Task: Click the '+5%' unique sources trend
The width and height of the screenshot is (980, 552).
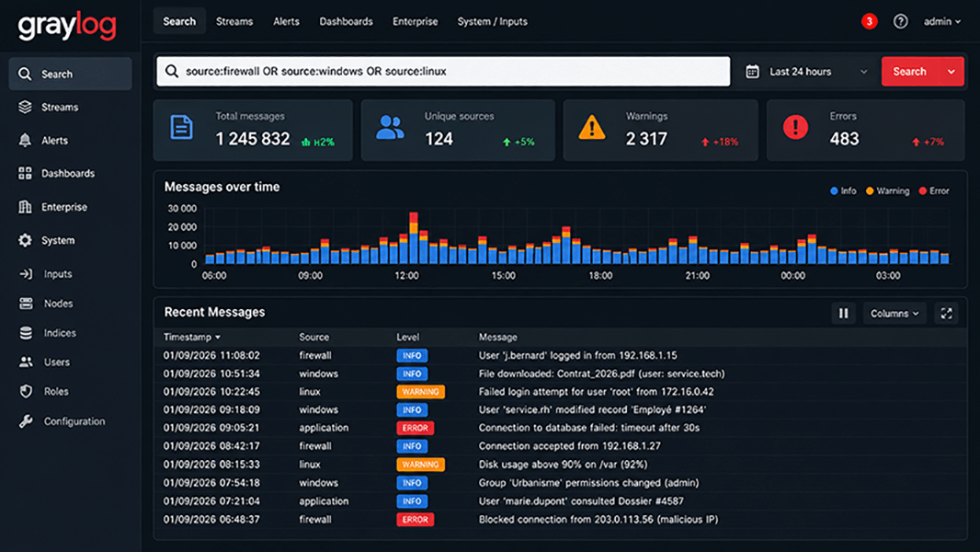Action: 518,142
